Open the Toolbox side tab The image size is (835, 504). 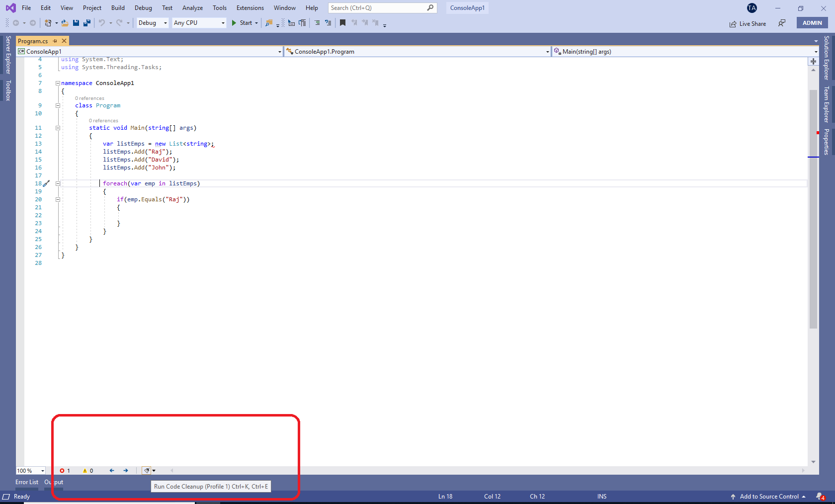8,90
